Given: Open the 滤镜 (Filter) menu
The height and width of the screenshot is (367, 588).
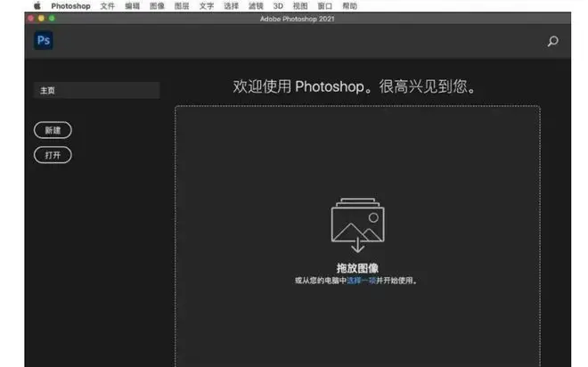Looking at the screenshot, I should 256,6.
